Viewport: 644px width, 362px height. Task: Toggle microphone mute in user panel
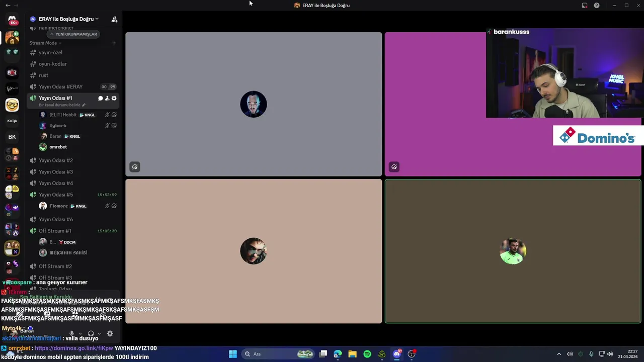72,333
